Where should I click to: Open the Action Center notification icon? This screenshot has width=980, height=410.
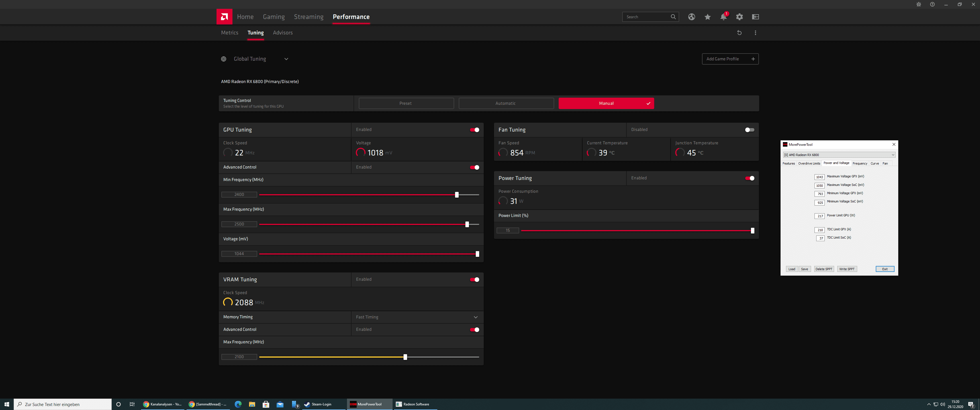click(971, 404)
